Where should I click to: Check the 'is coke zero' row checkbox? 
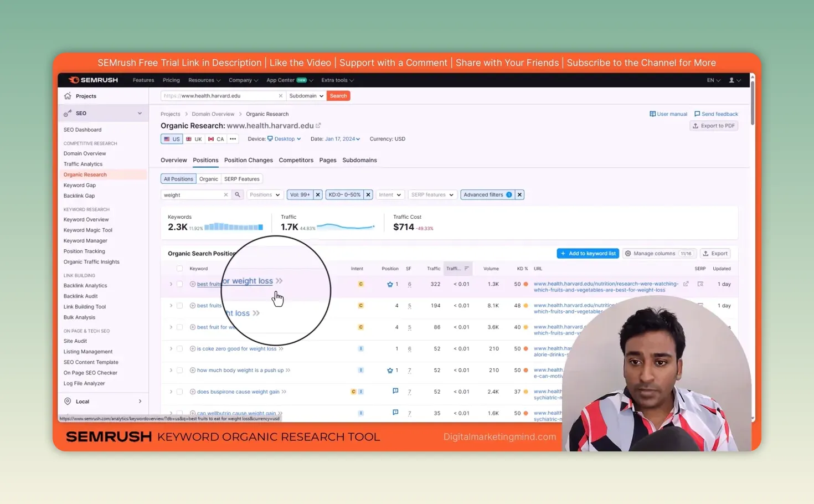(x=179, y=349)
